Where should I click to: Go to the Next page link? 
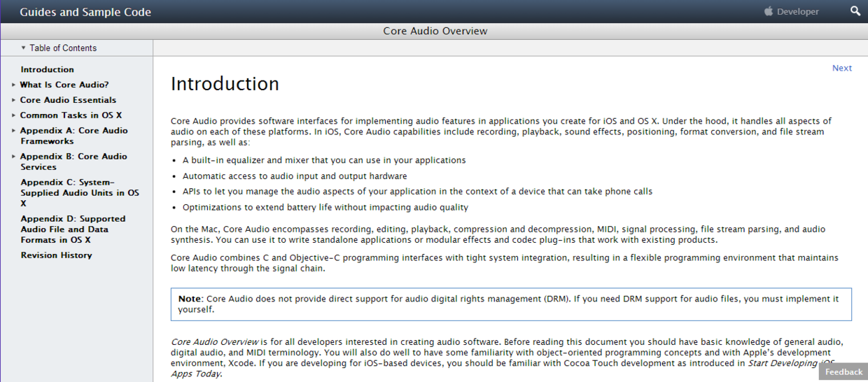(841, 68)
